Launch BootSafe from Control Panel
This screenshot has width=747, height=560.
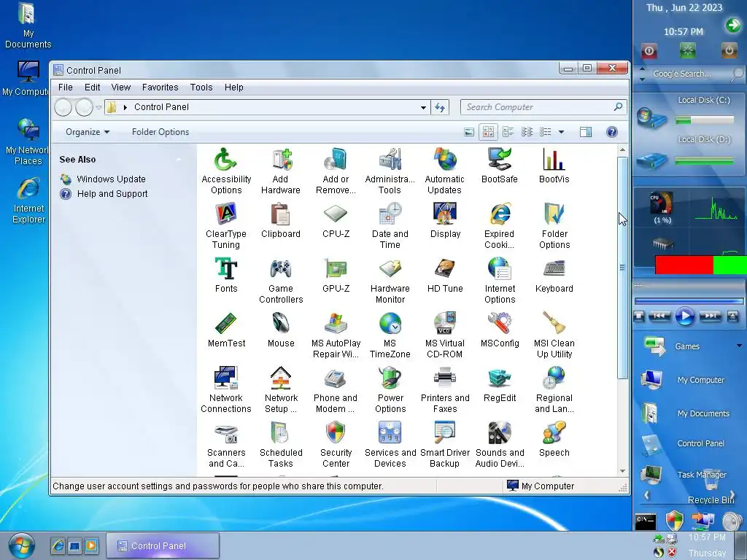[x=499, y=166]
